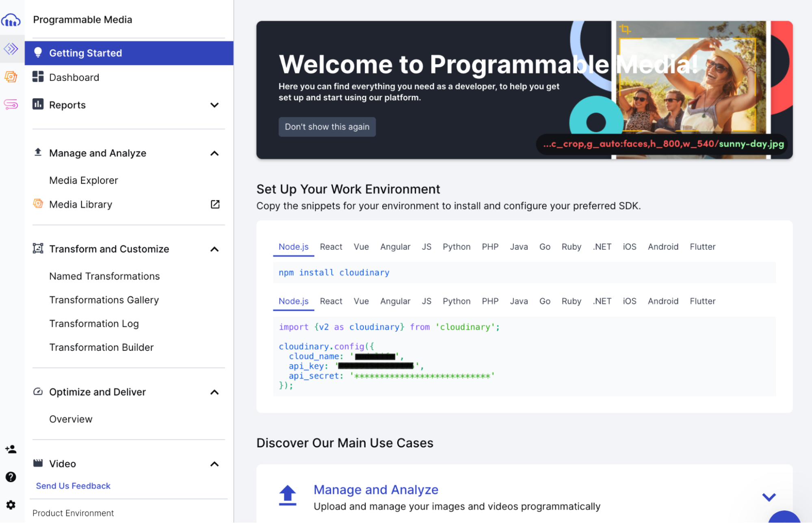Image resolution: width=812 pixels, height=523 pixels.
Task: Select iOS tab in install snippet row
Action: click(629, 247)
